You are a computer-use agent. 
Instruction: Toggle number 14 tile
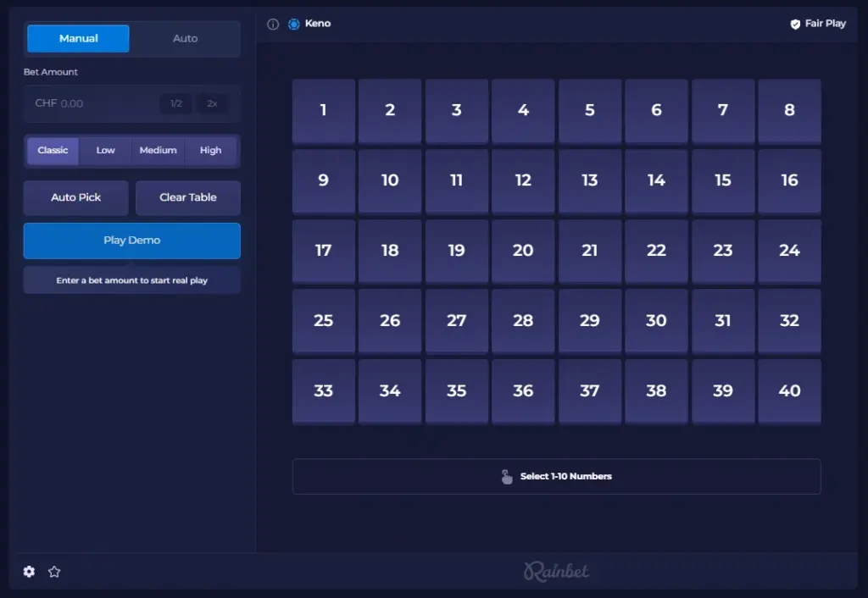657,181
